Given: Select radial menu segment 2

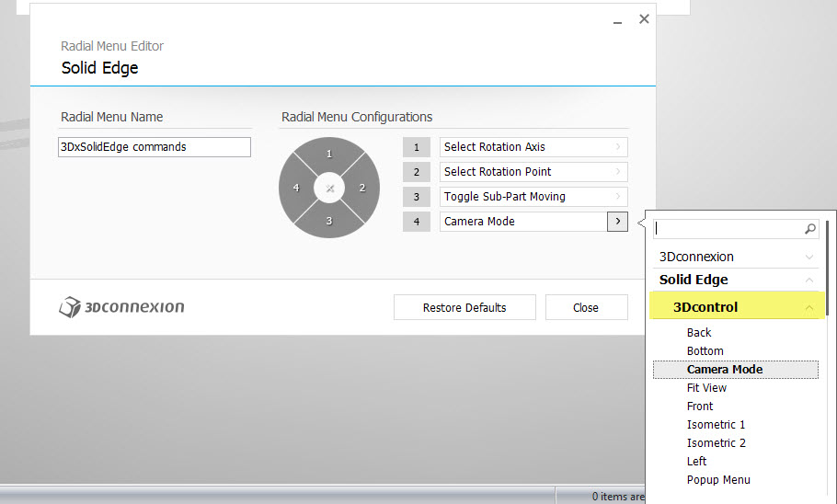Looking at the screenshot, I should click(362, 188).
